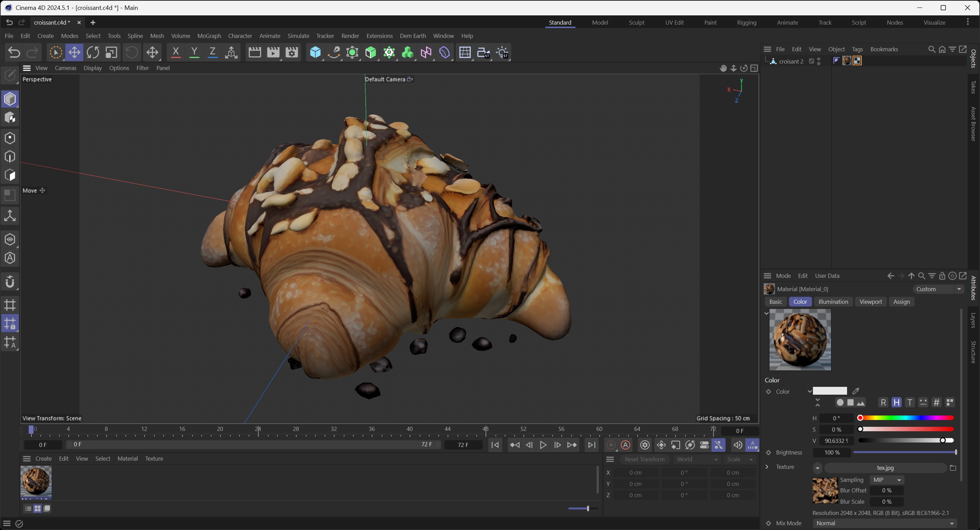
Task: Click the color eyedropper icon
Action: click(856, 391)
